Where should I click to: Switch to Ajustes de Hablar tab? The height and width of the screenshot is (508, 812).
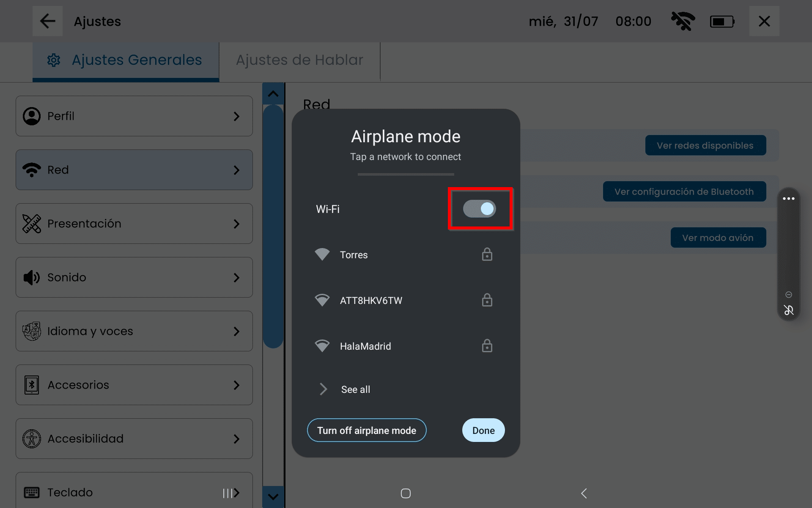tap(299, 60)
